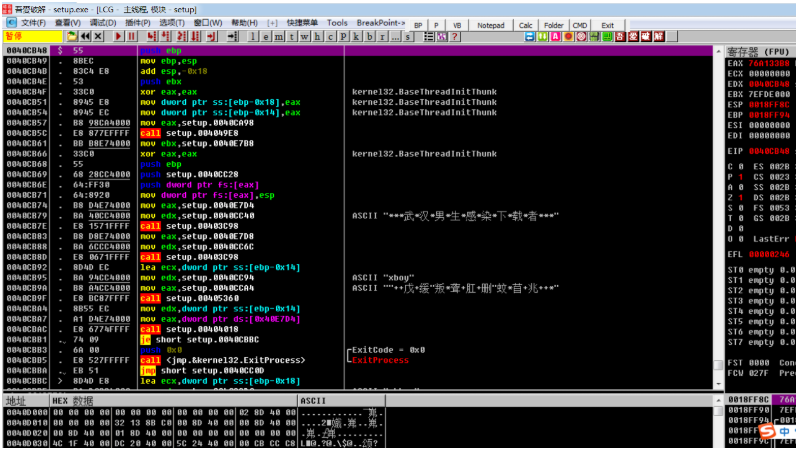Restart the program with the rewind icon
The height and width of the screenshot is (449, 798).
[x=85, y=37]
